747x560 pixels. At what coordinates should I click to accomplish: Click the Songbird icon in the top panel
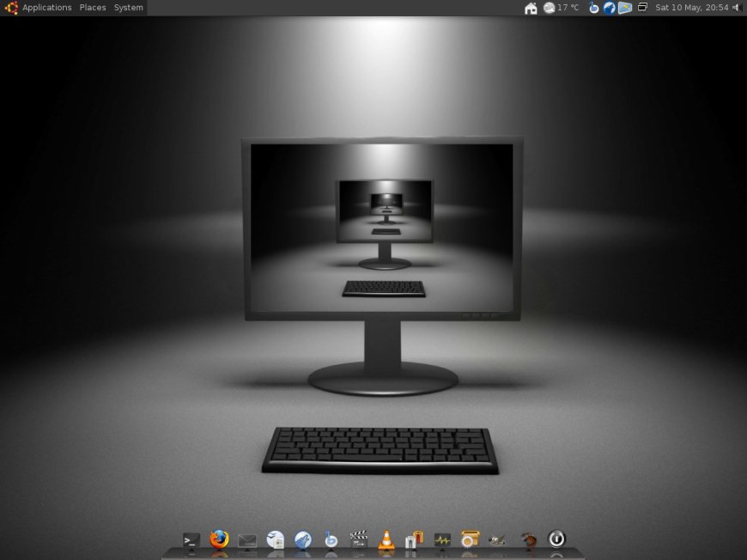pyautogui.click(x=609, y=8)
